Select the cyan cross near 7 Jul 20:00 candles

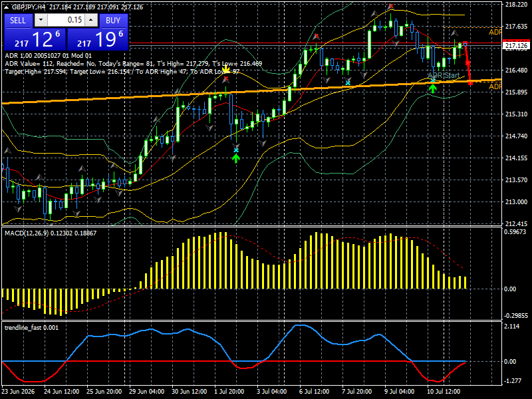click(x=348, y=82)
